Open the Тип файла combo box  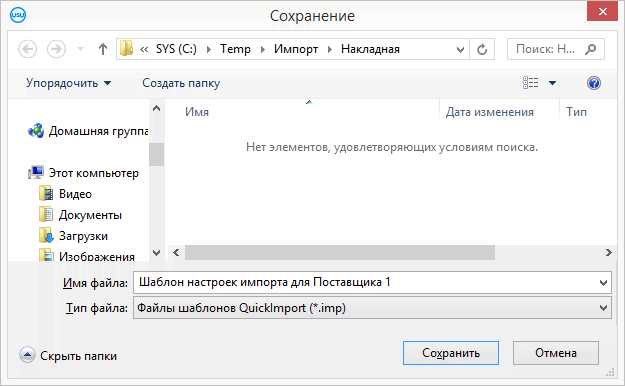[372, 308]
